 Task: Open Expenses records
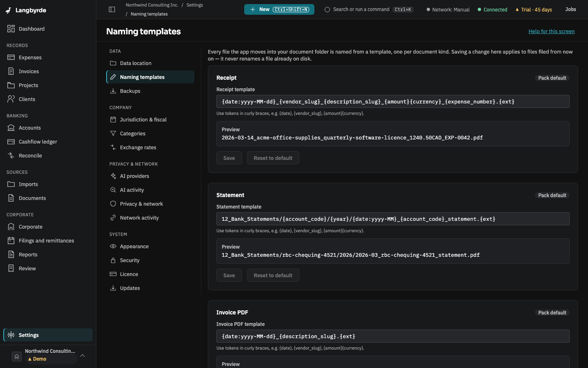click(48, 57)
